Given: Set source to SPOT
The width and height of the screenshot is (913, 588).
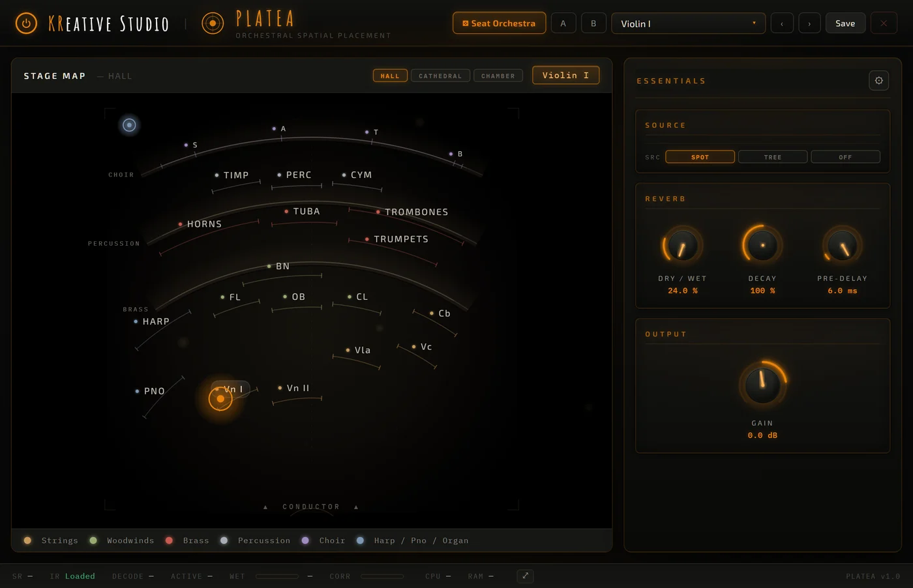Looking at the screenshot, I should click(x=700, y=157).
